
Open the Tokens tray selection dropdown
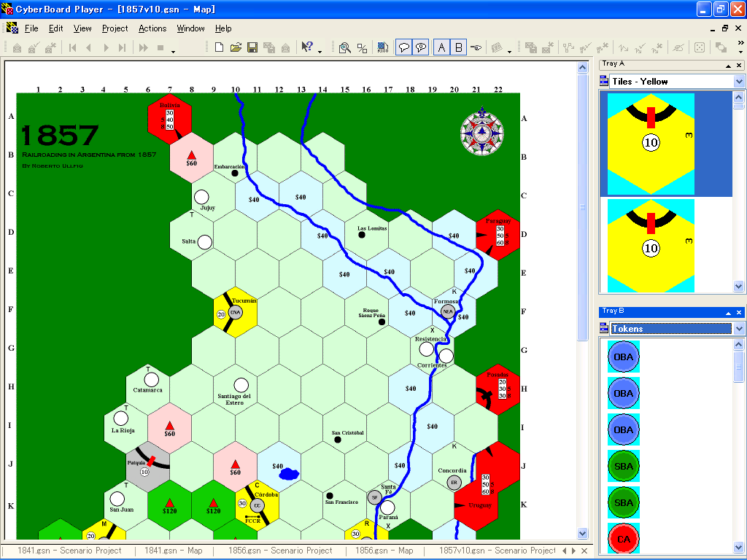pyautogui.click(x=739, y=329)
